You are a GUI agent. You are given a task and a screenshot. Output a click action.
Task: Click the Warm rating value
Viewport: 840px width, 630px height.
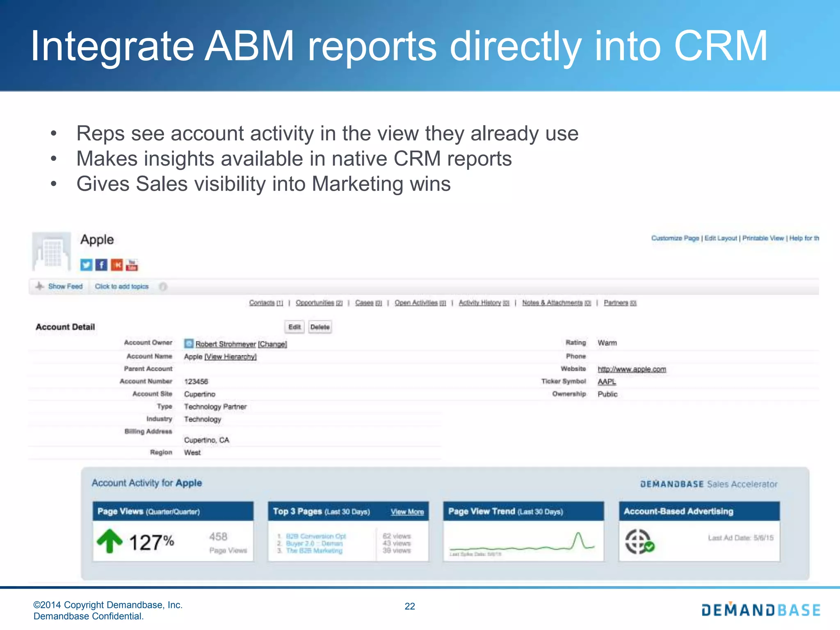tap(607, 343)
